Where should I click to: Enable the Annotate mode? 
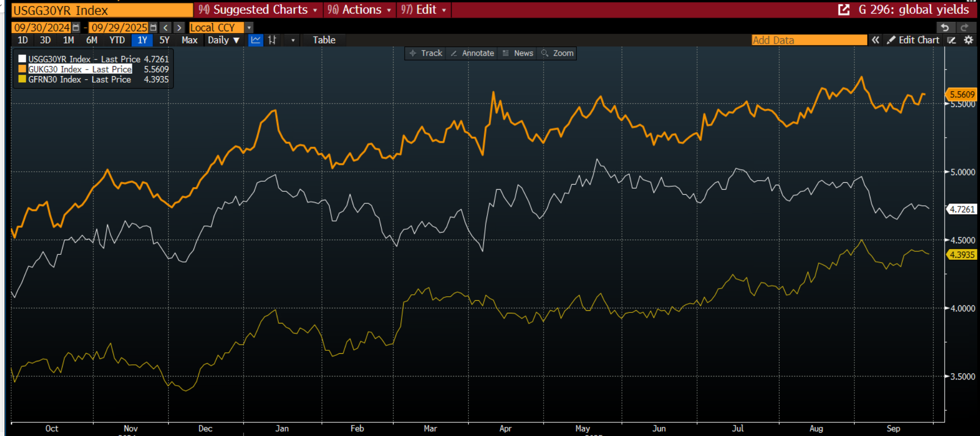472,53
